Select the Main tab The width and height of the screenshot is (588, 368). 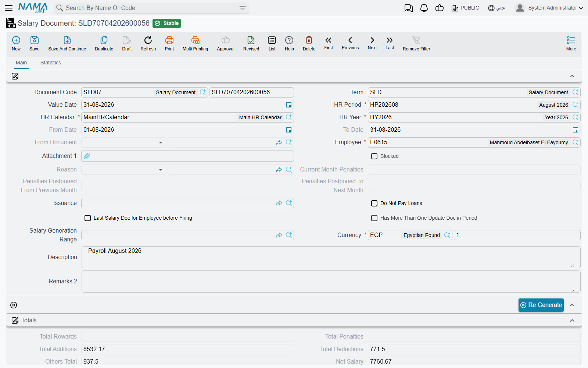tap(21, 63)
